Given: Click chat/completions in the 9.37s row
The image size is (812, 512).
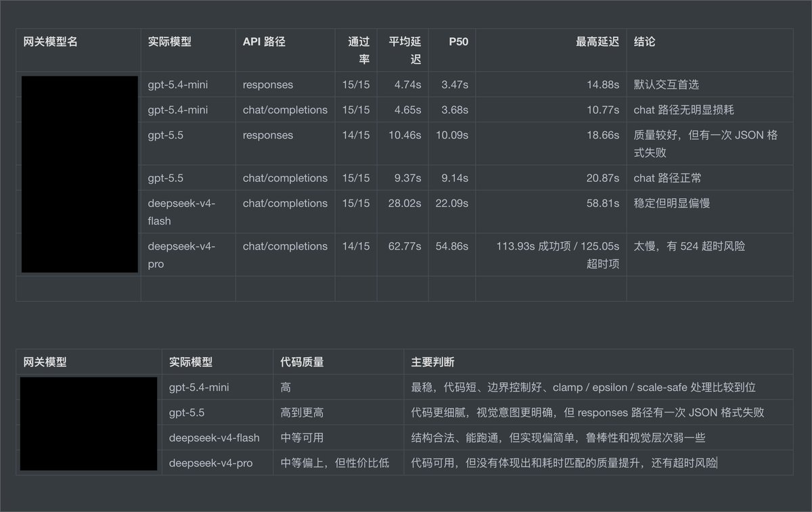Looking at the screenshot, I should [x=285, y=178].
